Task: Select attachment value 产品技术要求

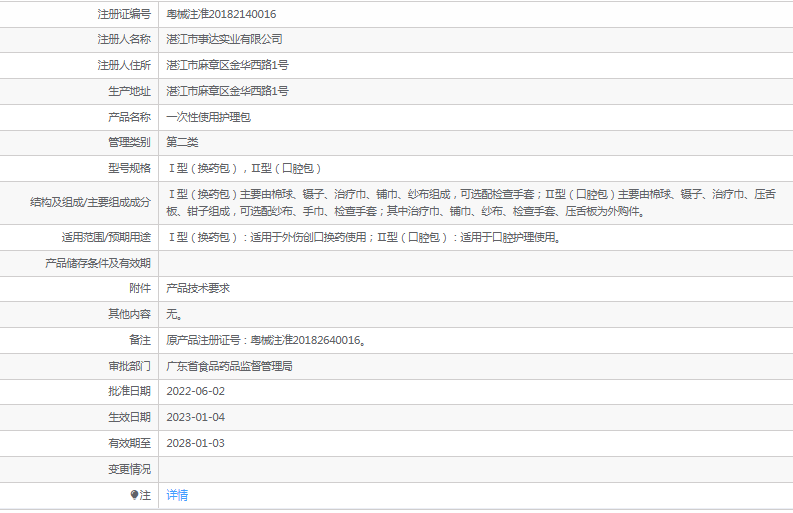Action: click(x=198, y=289)
